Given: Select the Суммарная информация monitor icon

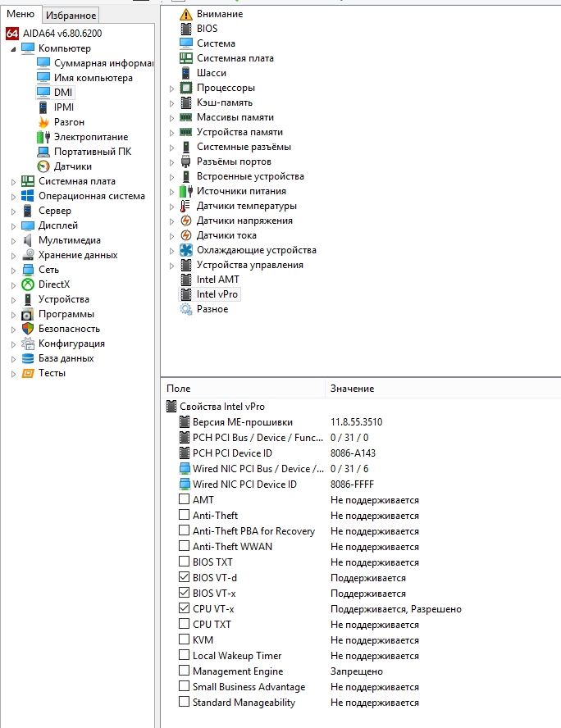Looking at the screenshot, I should point(43,62).
